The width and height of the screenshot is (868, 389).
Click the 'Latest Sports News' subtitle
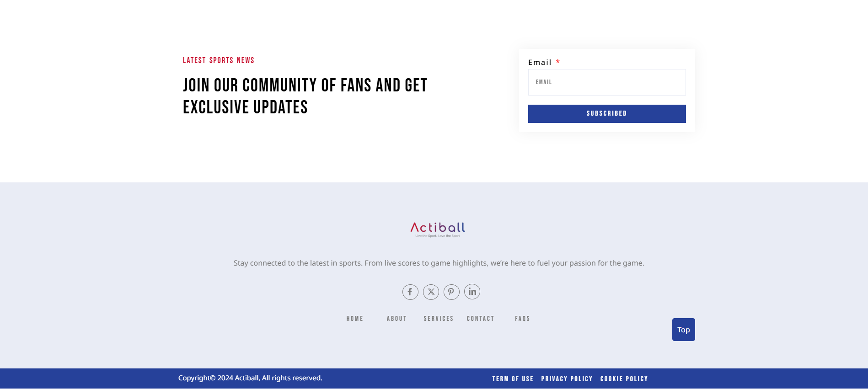pyautogui.click(x=218, y=60)
